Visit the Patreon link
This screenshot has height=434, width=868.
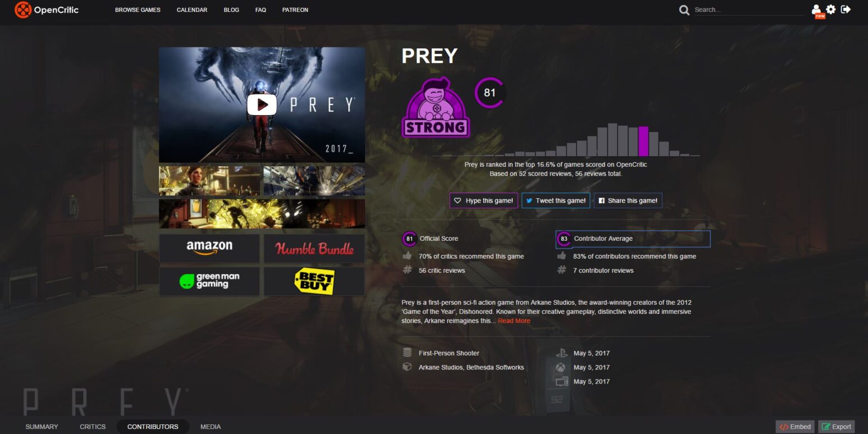click(x=295, y=10)
